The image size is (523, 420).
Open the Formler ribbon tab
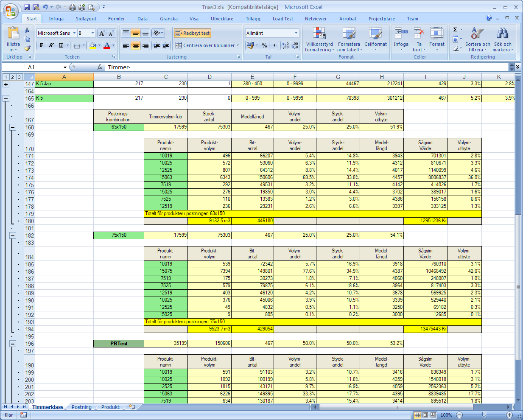[116, 19]
